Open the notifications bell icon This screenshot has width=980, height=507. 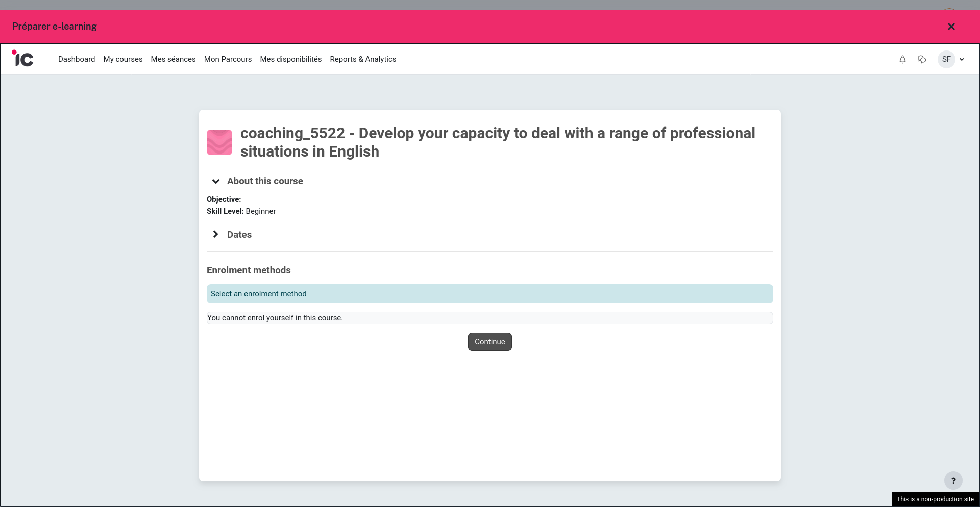[902, 59]
